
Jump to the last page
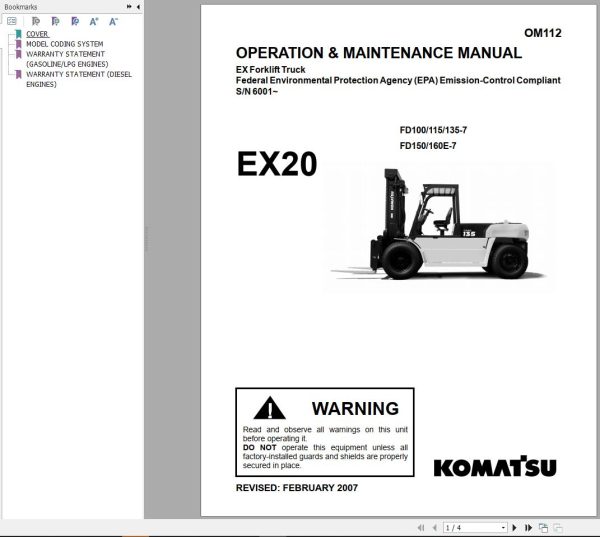528,528
